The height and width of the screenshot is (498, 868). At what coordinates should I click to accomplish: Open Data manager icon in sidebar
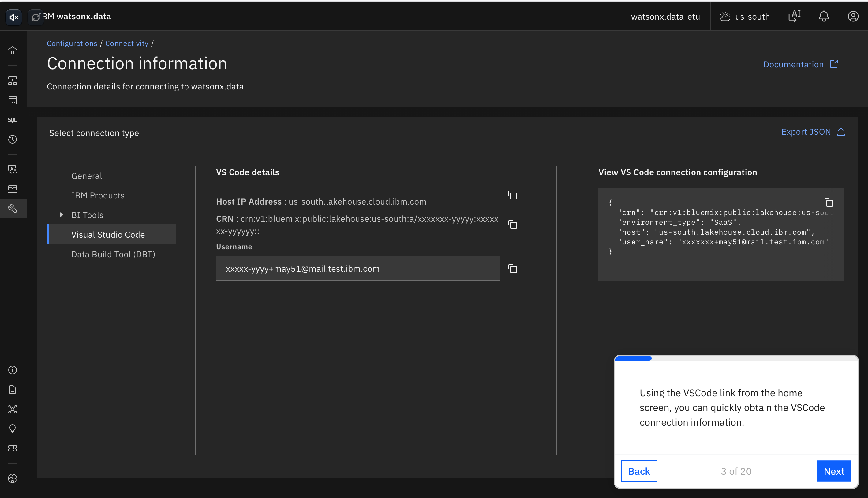pyautogui.click(x=13, y=100)
